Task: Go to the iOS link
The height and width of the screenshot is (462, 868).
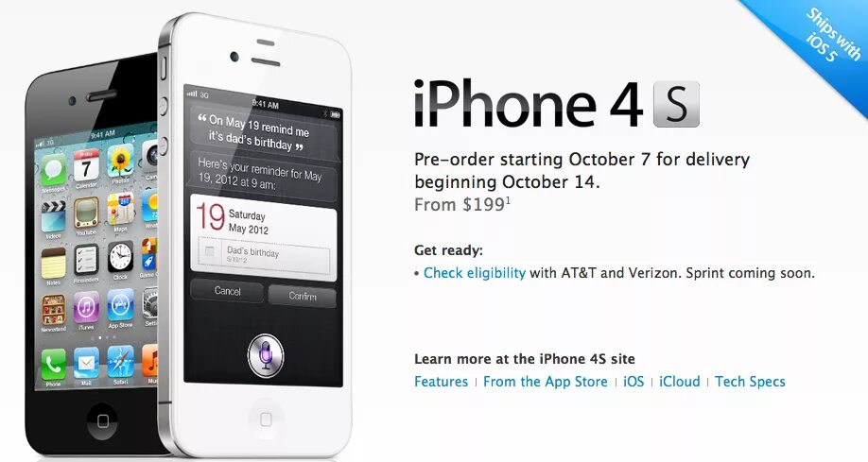Action: 634,382
